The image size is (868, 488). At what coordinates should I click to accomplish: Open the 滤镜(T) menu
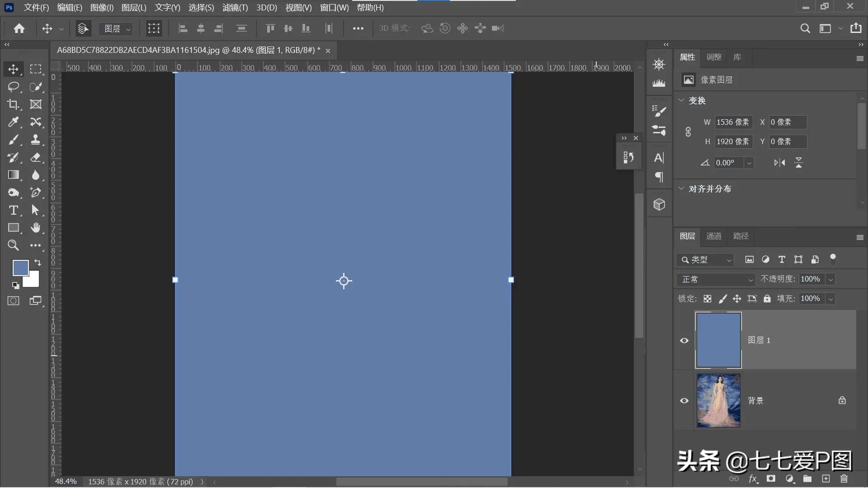(235, 8)
